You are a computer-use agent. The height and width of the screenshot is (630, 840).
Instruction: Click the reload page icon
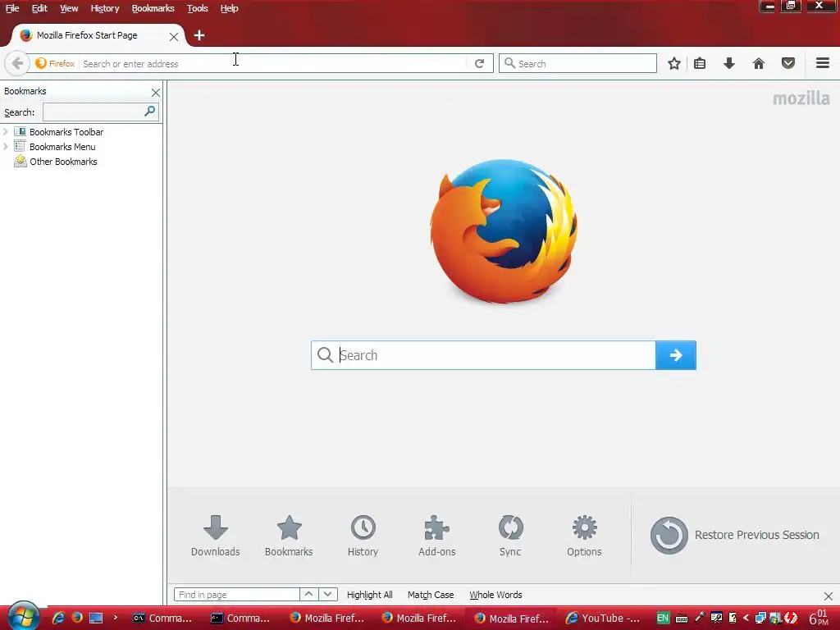coord(479,63)
